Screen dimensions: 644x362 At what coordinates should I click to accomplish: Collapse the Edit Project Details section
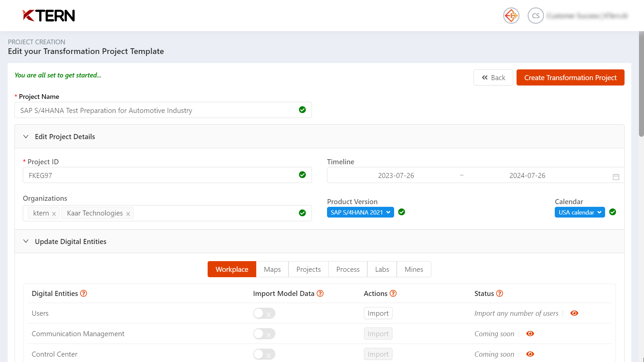[26, 136]
